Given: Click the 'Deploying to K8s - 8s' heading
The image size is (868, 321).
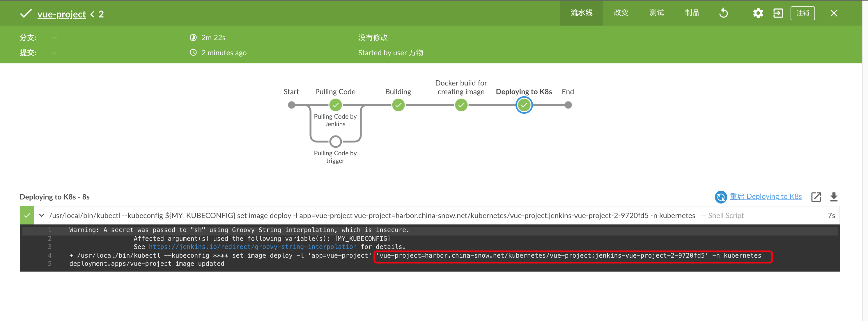Looking at the screenshot, I should pyautogui.click(x=55, y=197).
